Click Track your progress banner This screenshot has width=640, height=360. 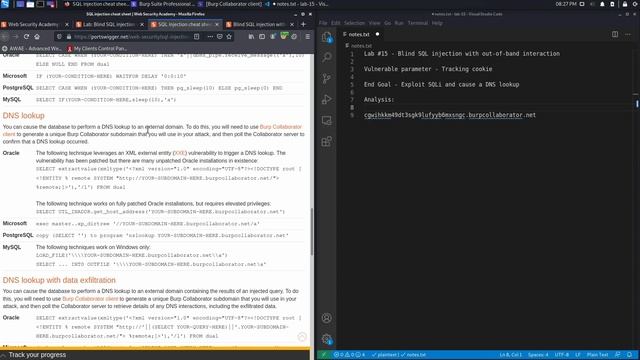tap(37, 355)
